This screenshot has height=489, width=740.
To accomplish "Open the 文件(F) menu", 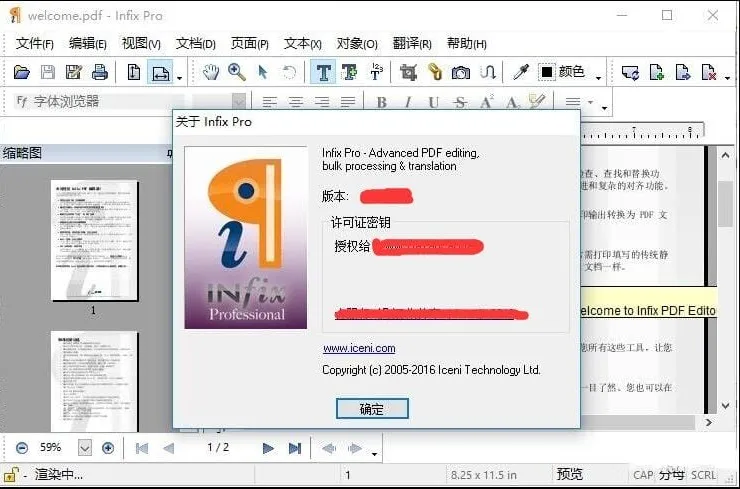I will 35,44.
